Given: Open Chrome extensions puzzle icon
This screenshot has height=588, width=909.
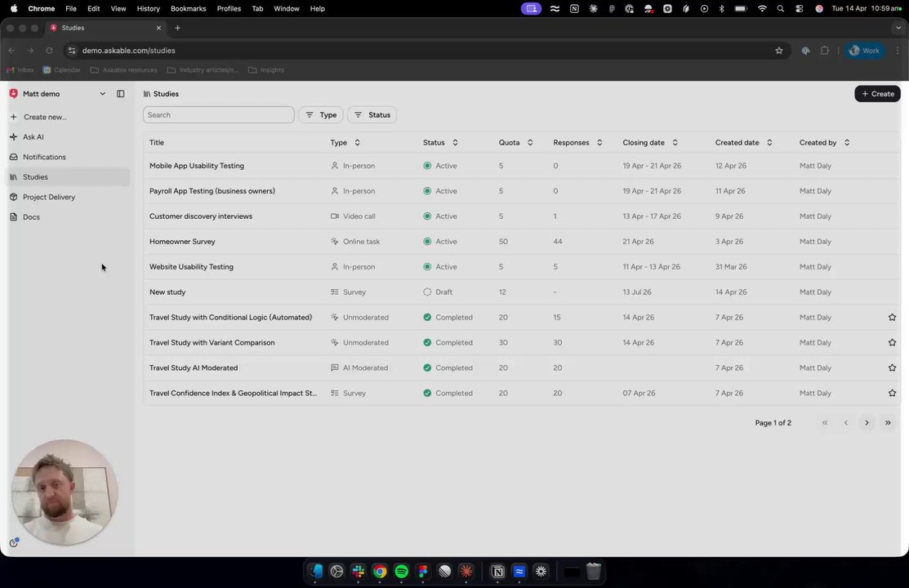Looking at the screenshot, I should (824, 51).
